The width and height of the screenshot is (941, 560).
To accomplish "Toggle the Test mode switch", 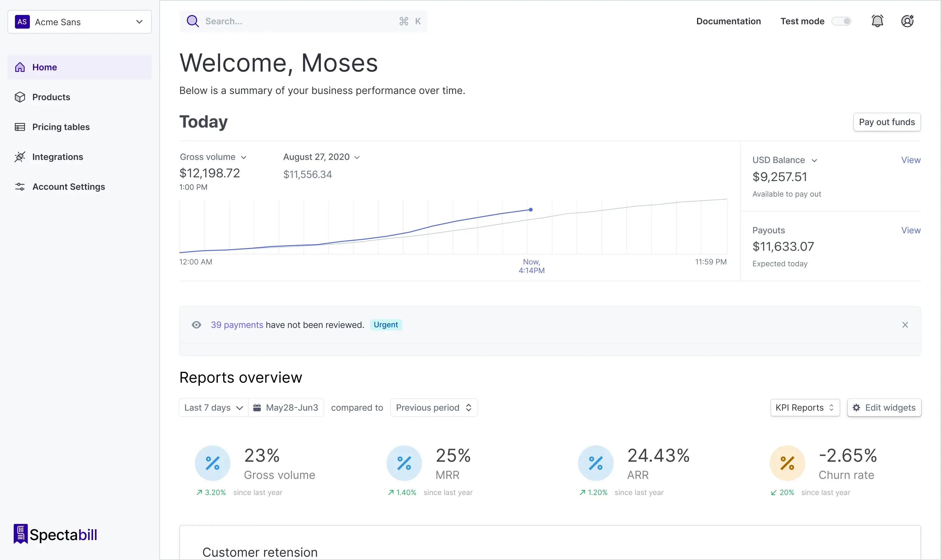I will tap(842, 21).
